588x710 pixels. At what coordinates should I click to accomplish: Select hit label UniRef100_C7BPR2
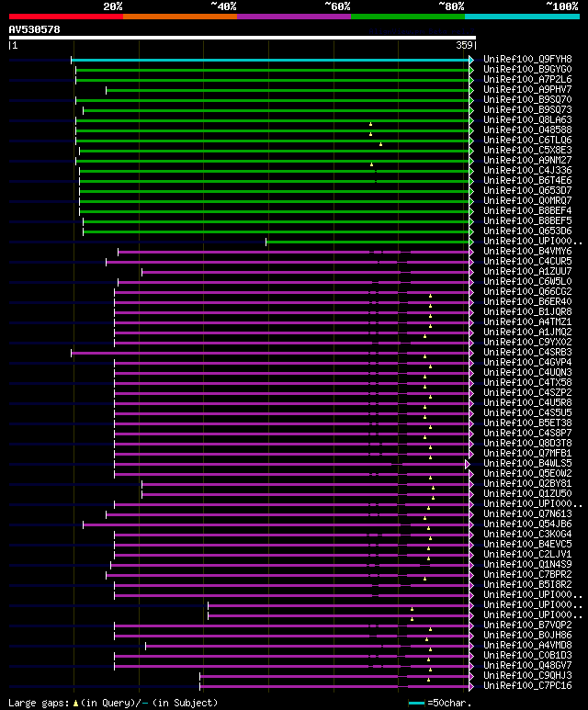pos(527,575)
